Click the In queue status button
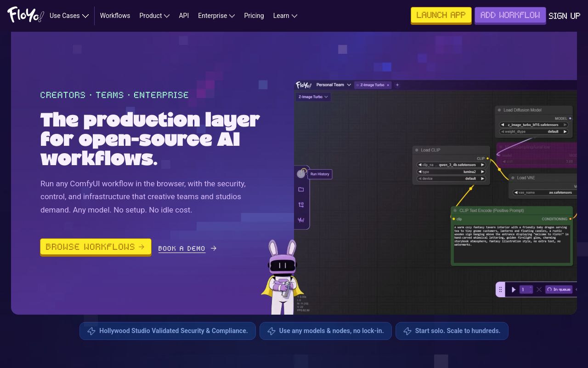588x368 pixels. 559,289
